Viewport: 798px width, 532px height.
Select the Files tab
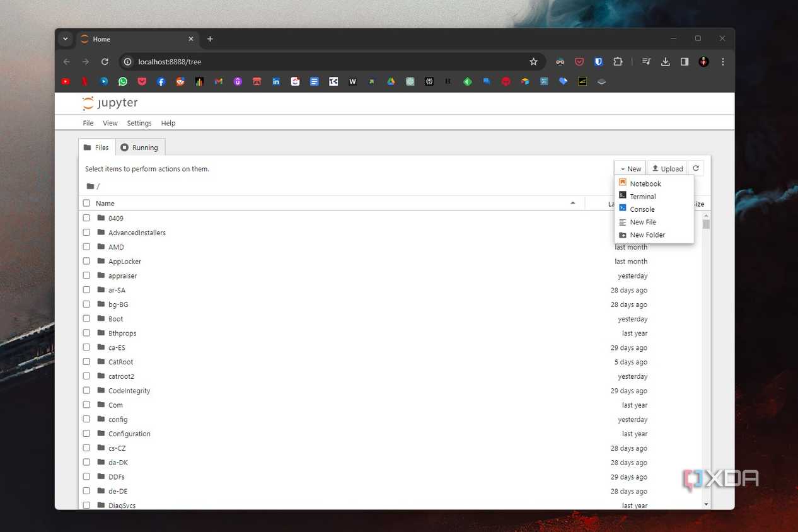coord(97,147)
